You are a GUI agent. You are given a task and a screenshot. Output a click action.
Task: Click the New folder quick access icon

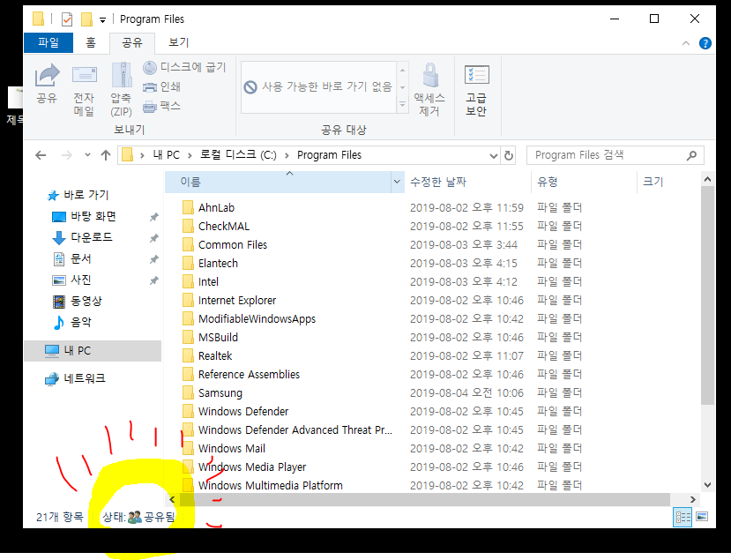(86, 19)
